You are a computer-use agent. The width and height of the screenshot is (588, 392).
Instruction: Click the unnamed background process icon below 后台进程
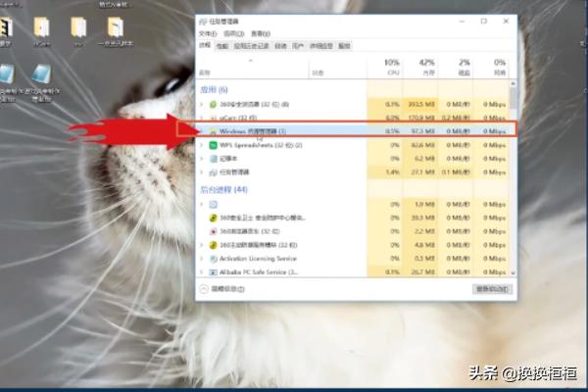(213, 205)
